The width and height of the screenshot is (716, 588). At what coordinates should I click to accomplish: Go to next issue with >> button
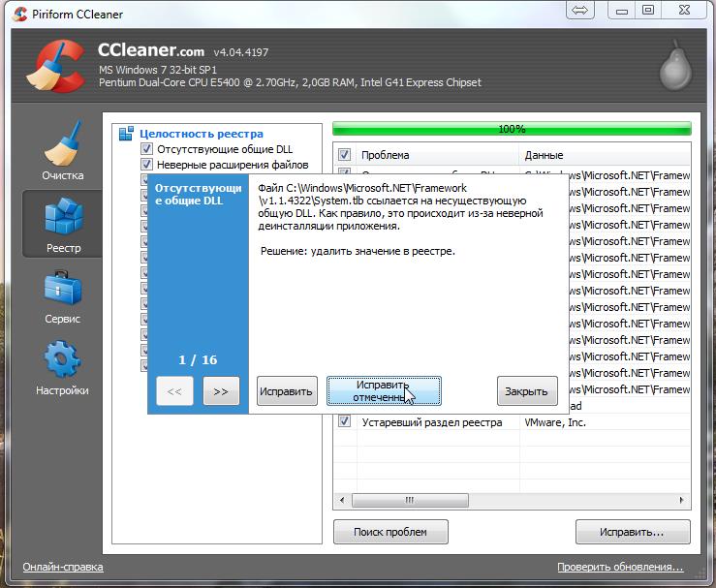[221, 391]
